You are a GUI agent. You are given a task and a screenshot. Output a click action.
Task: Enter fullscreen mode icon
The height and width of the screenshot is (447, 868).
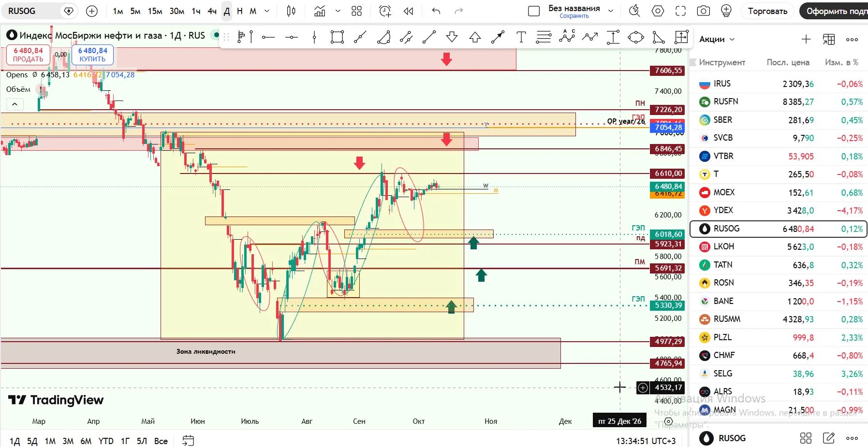click(680, 11)
